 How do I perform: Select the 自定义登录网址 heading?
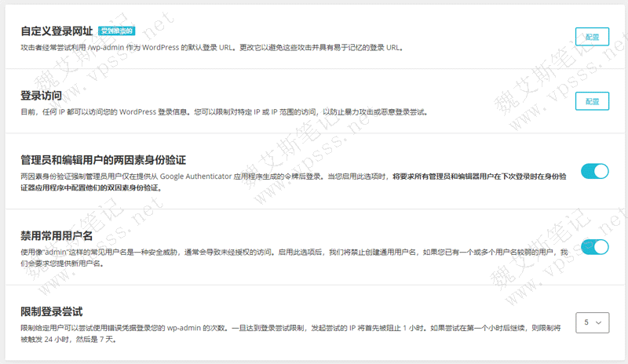[57, 31]
